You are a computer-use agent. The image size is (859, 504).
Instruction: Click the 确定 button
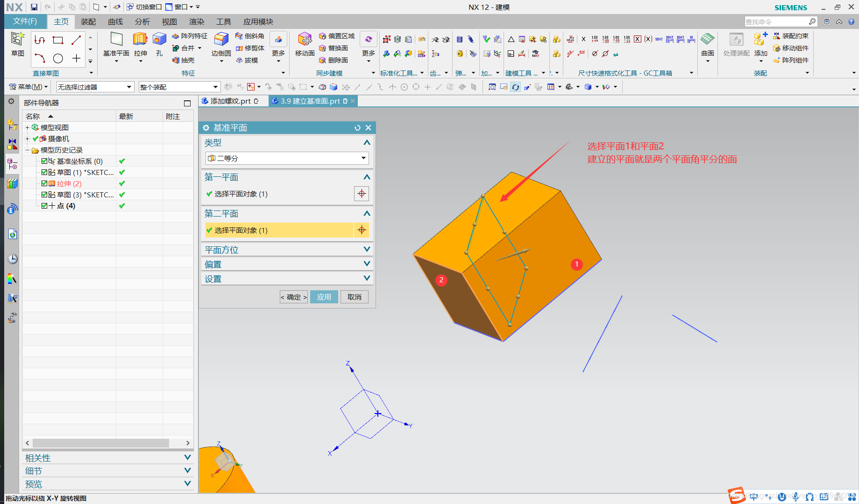click(293, 297)
